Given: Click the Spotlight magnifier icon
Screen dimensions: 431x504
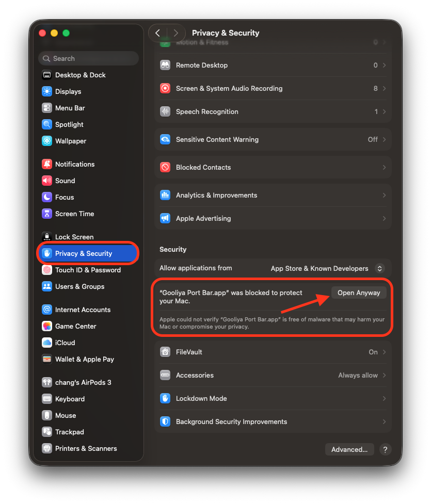Looking at the screenshot, I should 47,124.
